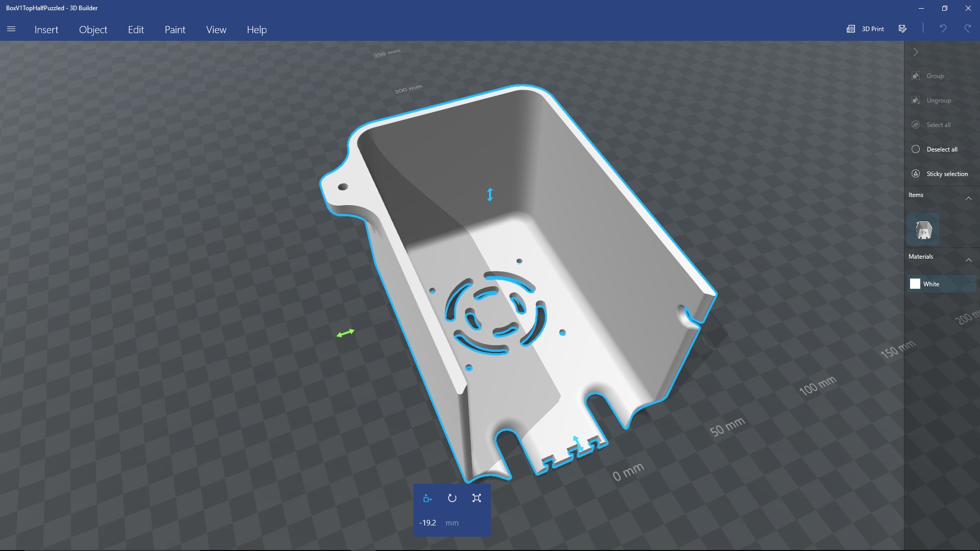Close the 3D Builder window

coord(968,8)
